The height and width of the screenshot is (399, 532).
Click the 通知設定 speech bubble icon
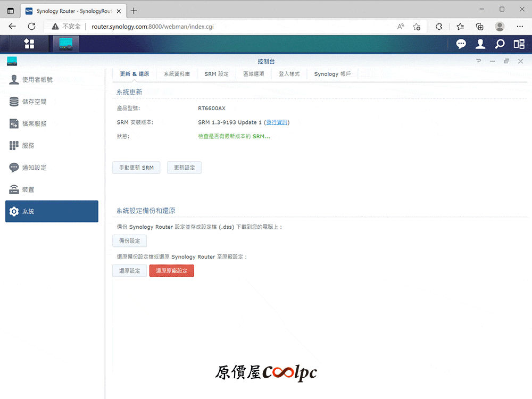click(14, 168)
